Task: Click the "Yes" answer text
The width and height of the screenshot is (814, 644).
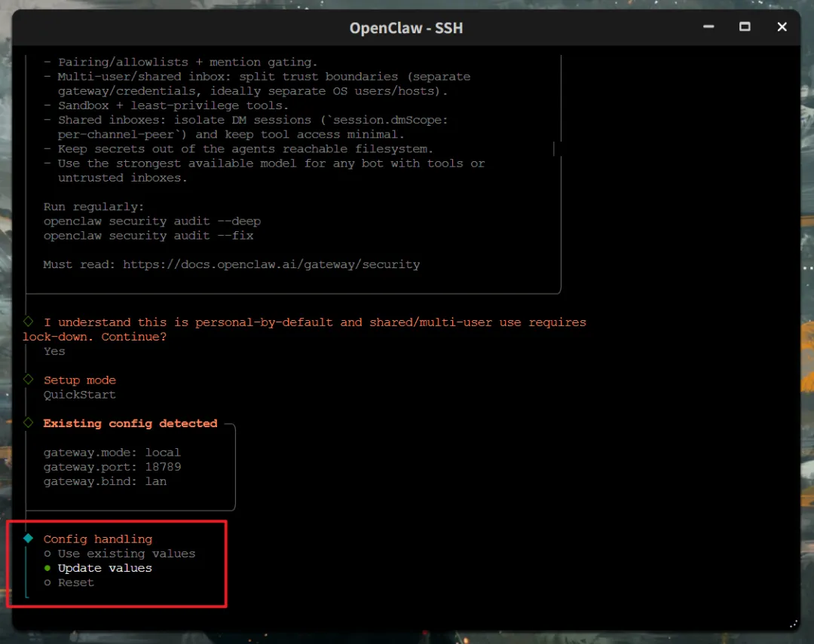Action: [x=54, y=351]
